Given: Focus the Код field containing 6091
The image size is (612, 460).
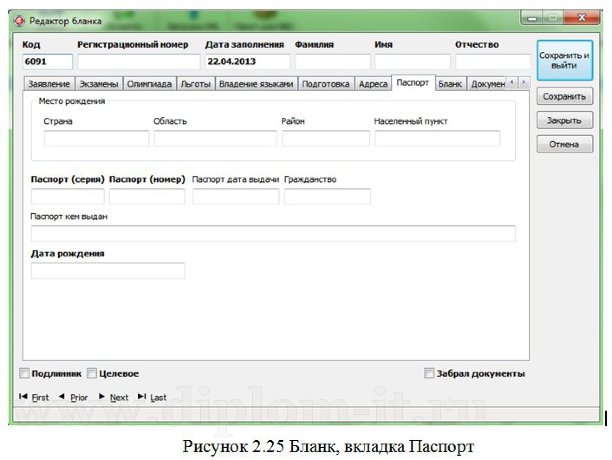Looking at the screenshot, I should pyautogui.click(x=47, y=62).
